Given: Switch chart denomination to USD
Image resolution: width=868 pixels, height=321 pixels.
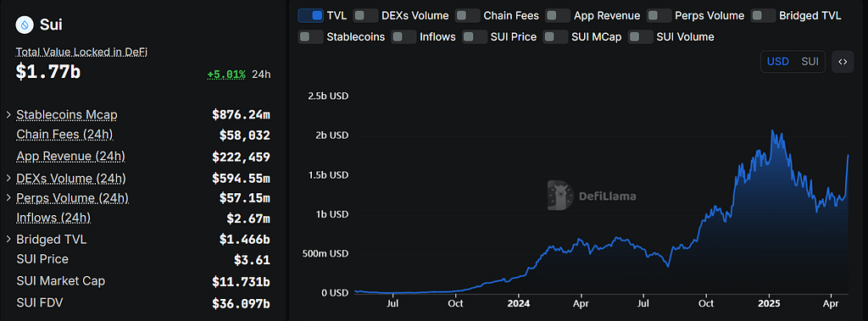Looking at the screenshot, I should click(778, 62).
